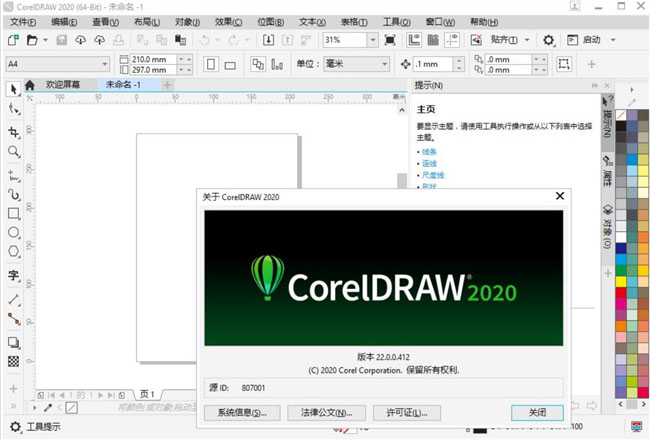650x440 pixels.
Task: Select the Shape edit tool
Action: [x=14, y=109]
